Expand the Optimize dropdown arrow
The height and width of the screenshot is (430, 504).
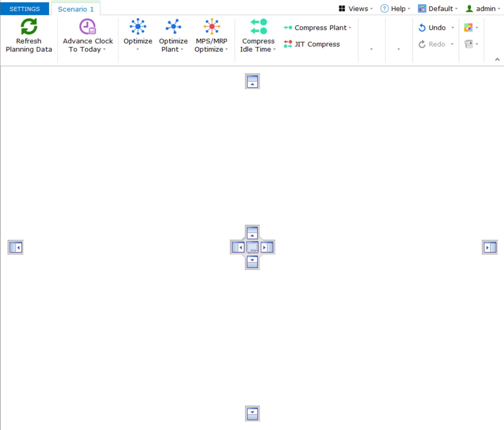coord(138,49)
